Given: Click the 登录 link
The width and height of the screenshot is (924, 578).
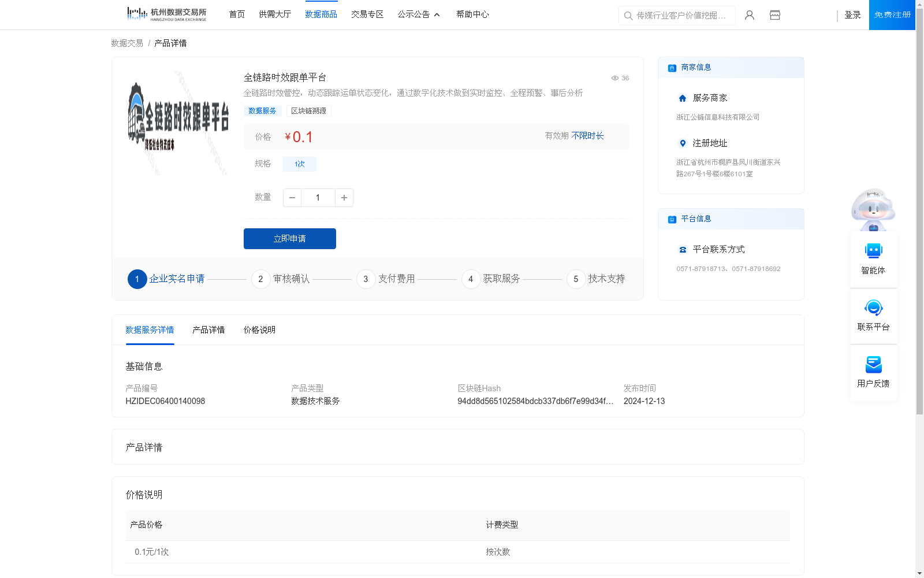Looking at the screenshot, I should [x=852, y=15].
